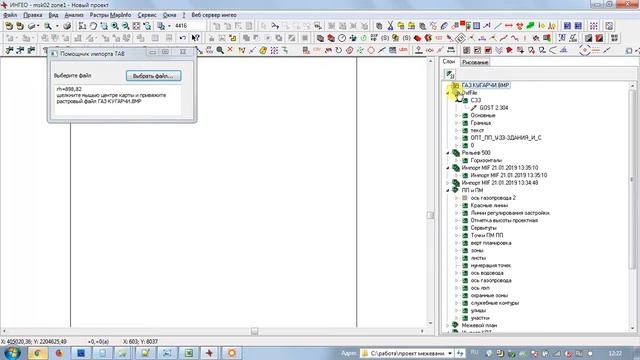
Task: Toggle the охранные зоны layer icon
Action: (464, 296)
